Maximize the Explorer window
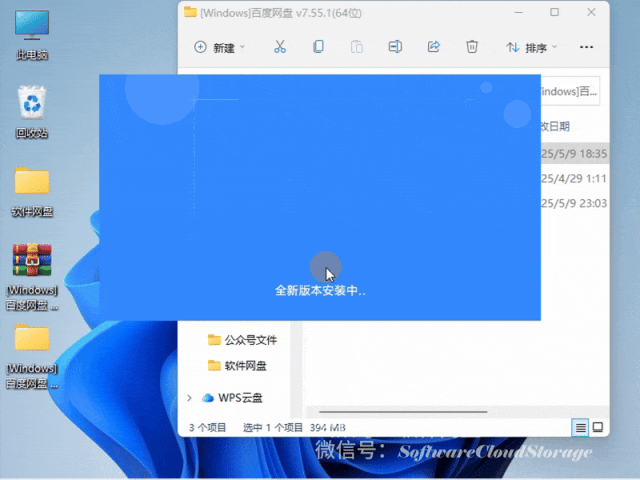640x480 pixels. [554, 13]
